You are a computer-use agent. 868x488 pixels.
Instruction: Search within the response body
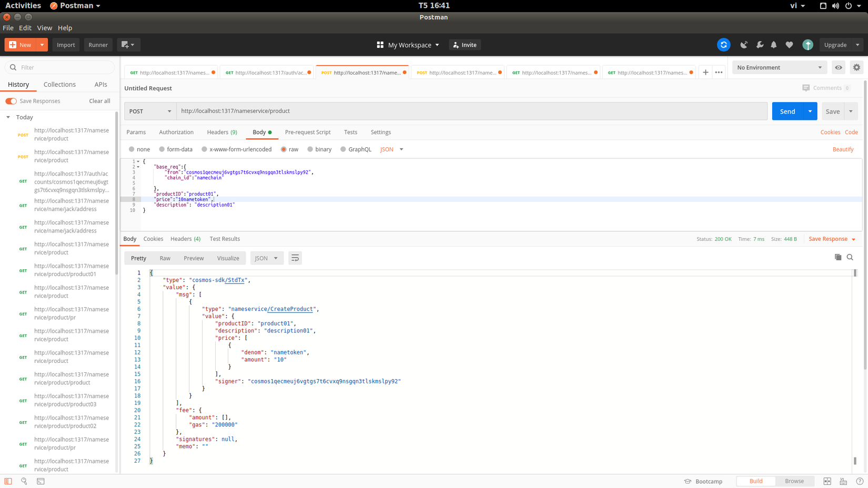[850, 257]
